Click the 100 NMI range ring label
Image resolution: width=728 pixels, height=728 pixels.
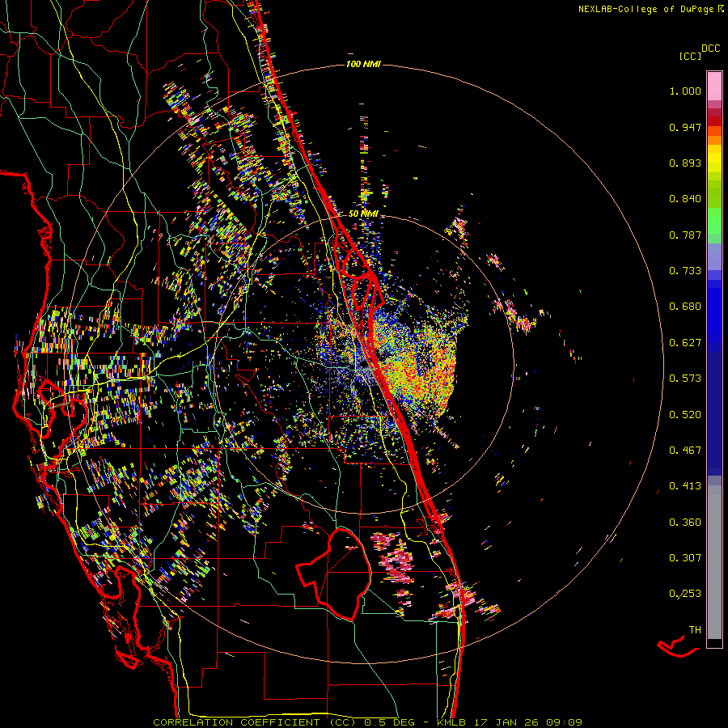coord(363,64)
